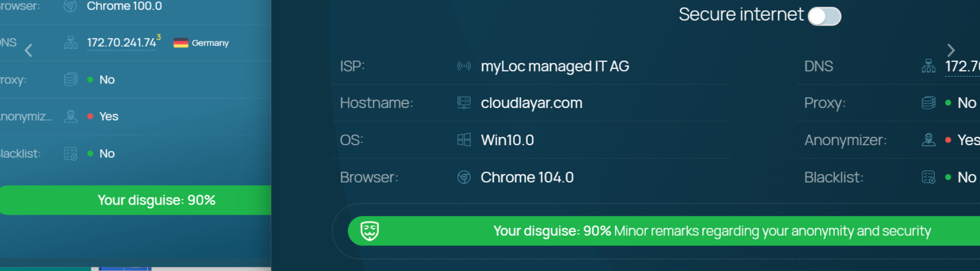Click the 'Hostname:' label
Viewport: 980px width, 271px height.
[x=376, y=103]
